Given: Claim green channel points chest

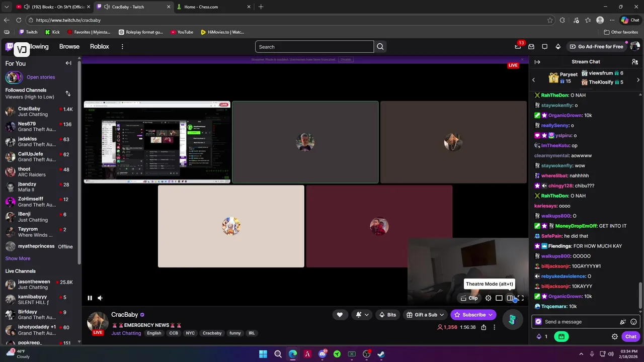Looking at the screenshot, I should point(561,336).
